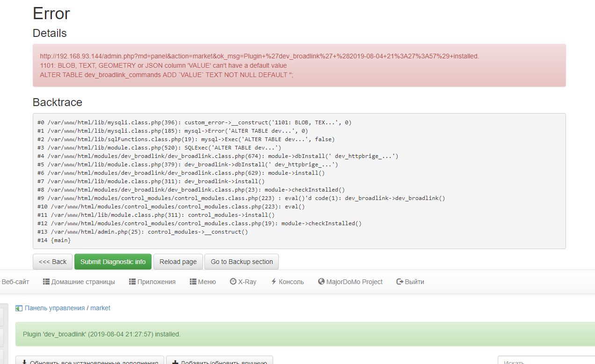This screenshot has width=595, height=364.
Task: Click backtrace line #13 admin.php(25)
Action: 143,232
